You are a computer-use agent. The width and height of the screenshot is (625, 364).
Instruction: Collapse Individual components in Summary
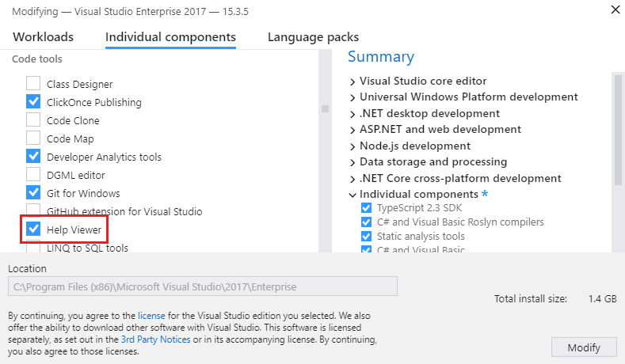[353, 195]
